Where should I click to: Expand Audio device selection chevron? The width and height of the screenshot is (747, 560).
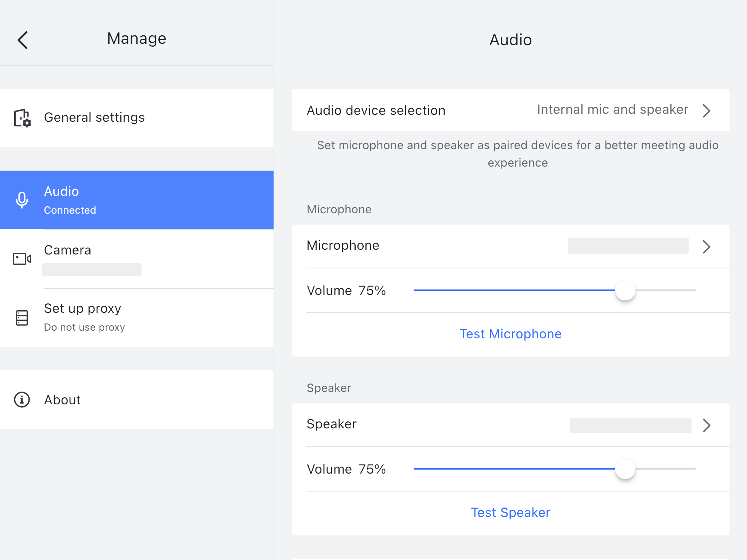(707, 110)
